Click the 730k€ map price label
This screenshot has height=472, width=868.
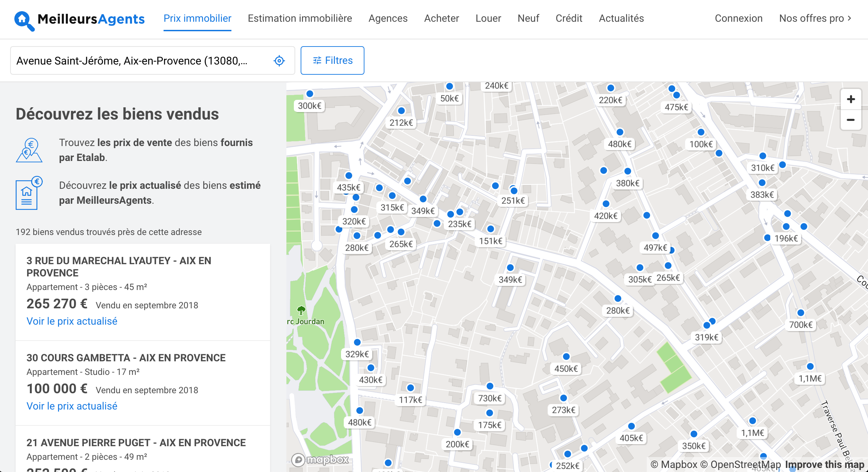point(489,398)
